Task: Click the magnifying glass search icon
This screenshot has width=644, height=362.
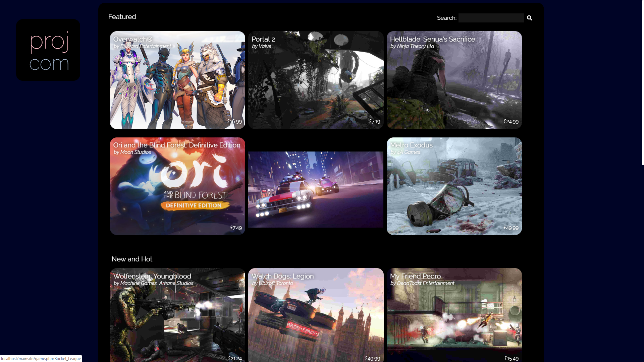Action: pyautogui.click(x=529, y=18)
